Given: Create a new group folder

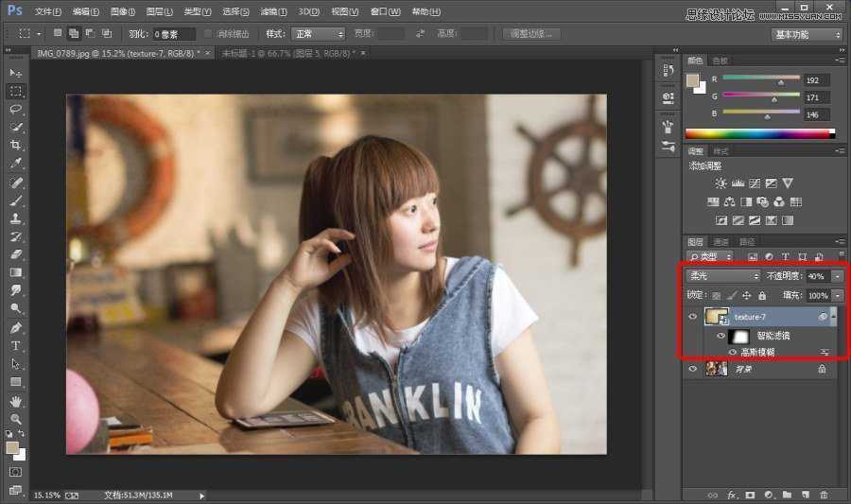Looking at the screenshot, I should (x=787, y=495).
